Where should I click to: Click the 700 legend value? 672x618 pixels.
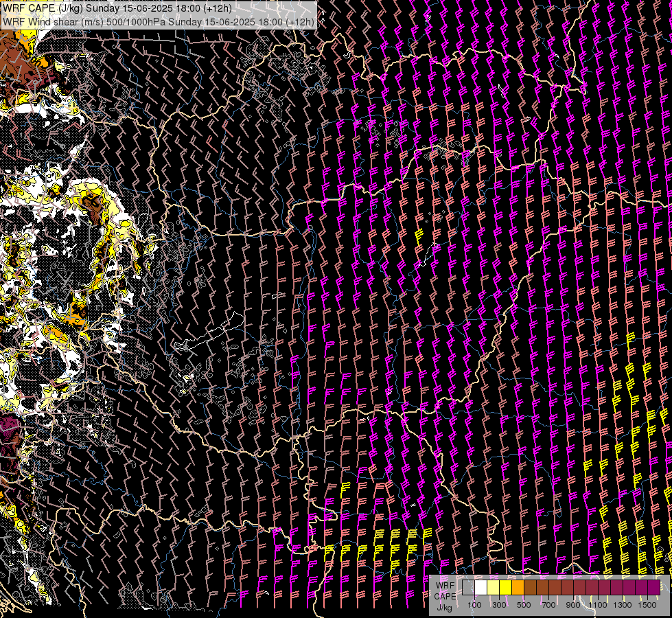click(548, 605)
